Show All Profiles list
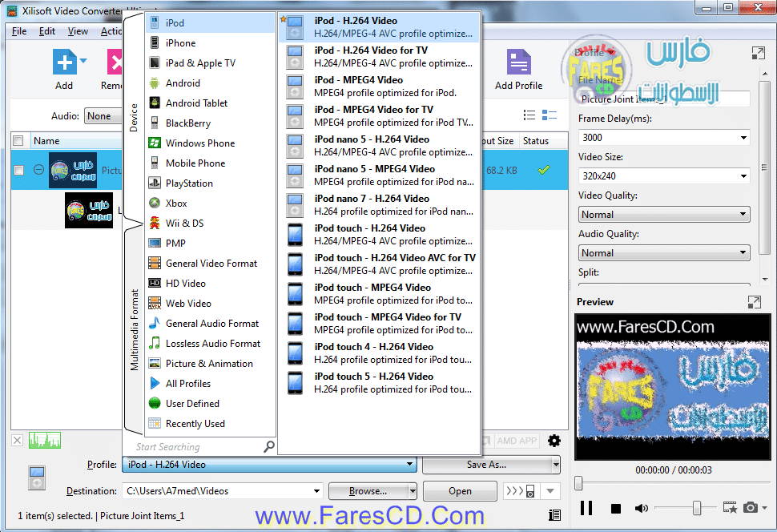Image resolution: width=777 pixels, height=532 pixels. pyautogui.click(x=211, y=383)
